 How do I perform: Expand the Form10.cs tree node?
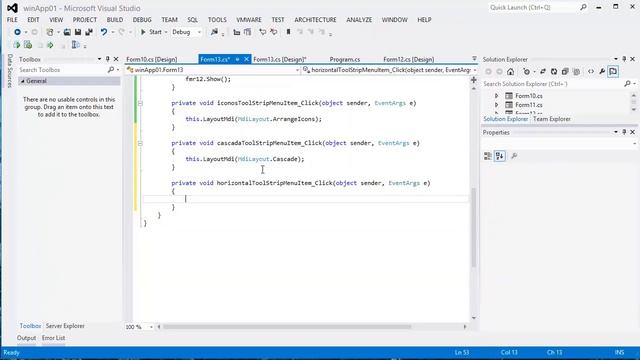pos(496,96)
